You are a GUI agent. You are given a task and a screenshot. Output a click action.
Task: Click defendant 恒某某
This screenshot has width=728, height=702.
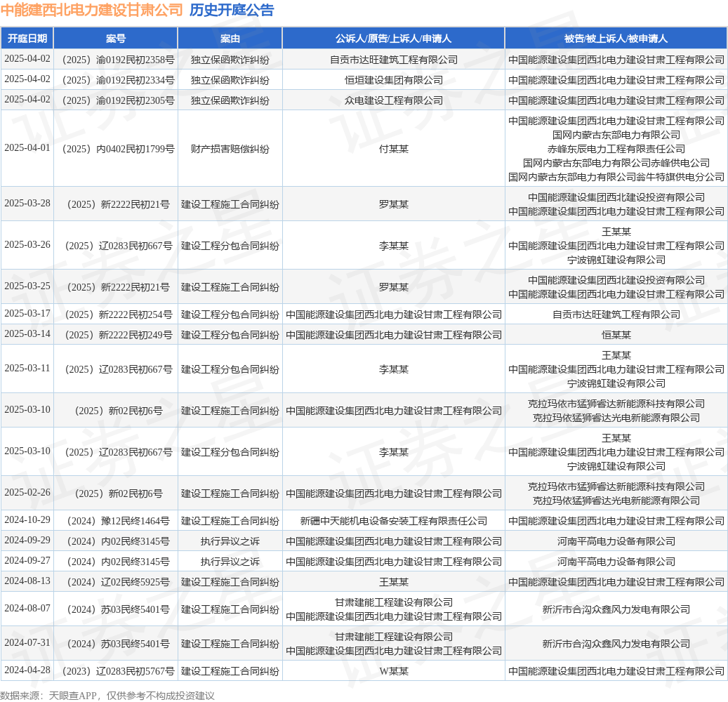[x=616, y=336]
